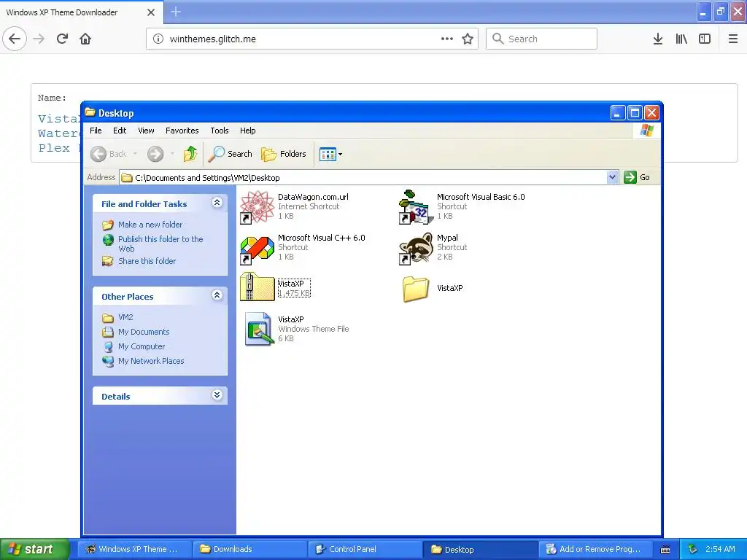This screenshot has height=560, width=747.
Task: Maximize the Desktop Explorer window
Action: (x=635, y=113)
